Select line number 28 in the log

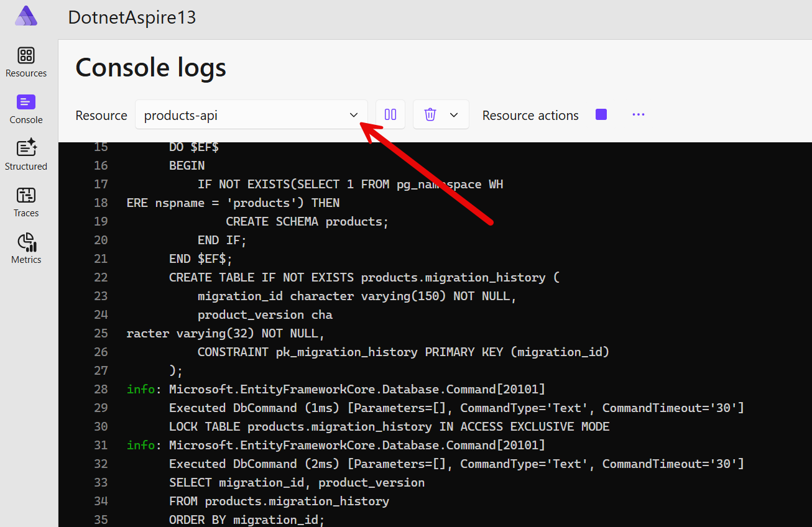click(x=101, y=389)
